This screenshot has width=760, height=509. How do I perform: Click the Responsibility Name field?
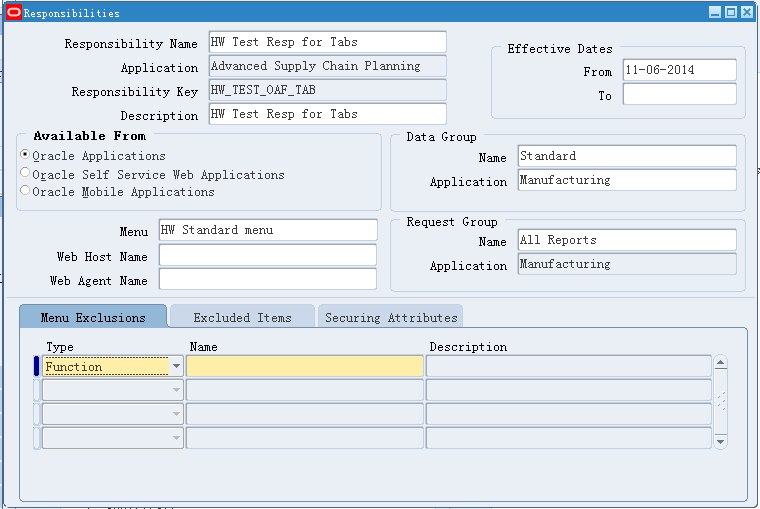(x=328, y=42)
